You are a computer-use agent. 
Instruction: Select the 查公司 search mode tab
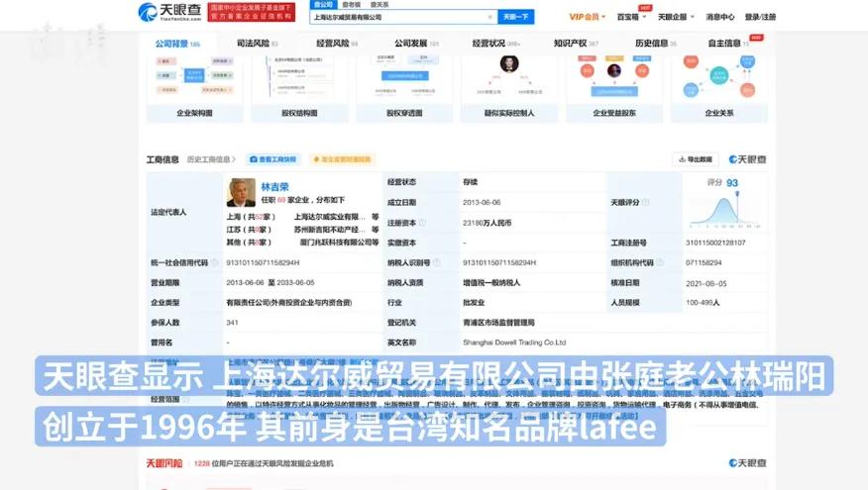(x=323, y=4)
